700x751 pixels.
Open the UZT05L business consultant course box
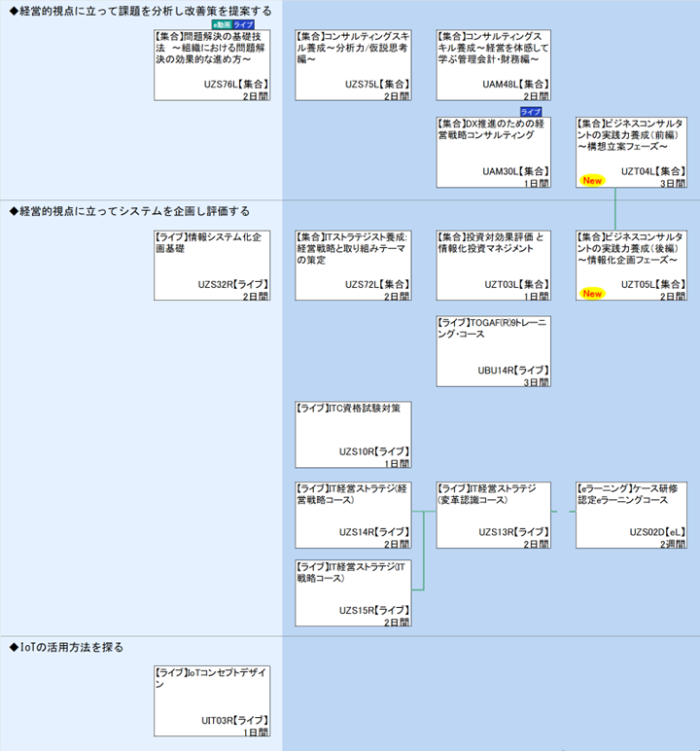coord(632,266)
